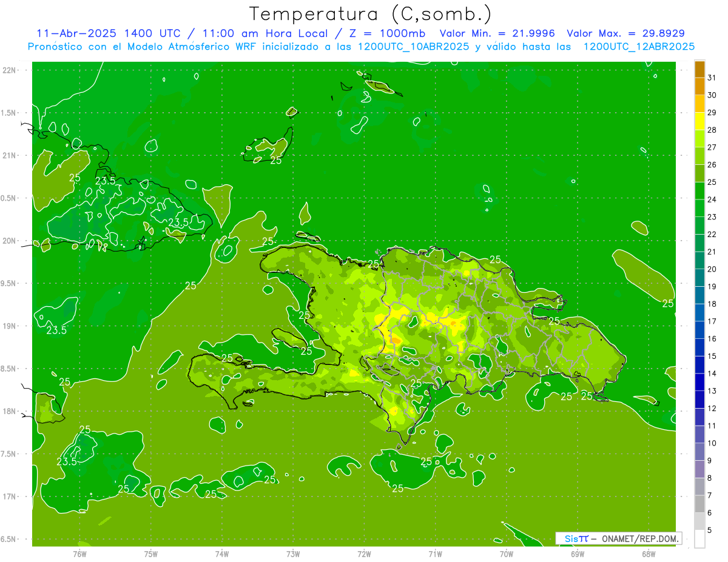Click the '69W' longitude axis label

pos(578,554)
